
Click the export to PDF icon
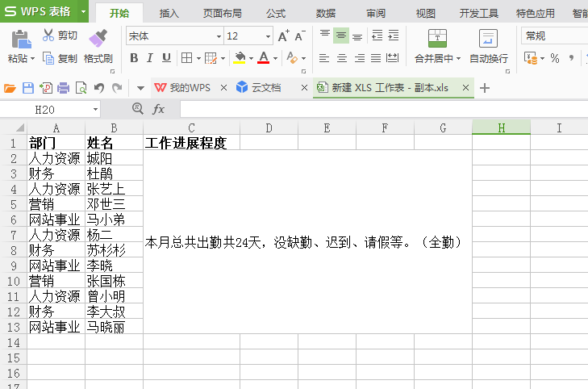pos(46,88)
